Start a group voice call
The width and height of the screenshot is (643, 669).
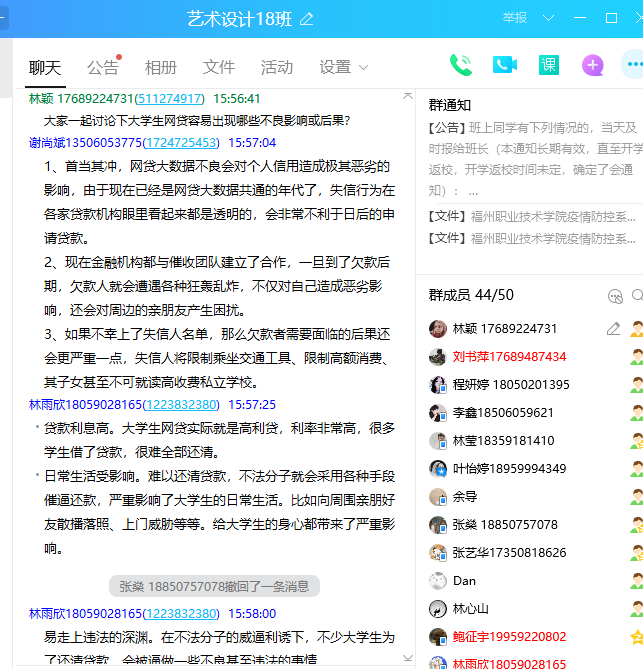(x=460, y=66)
